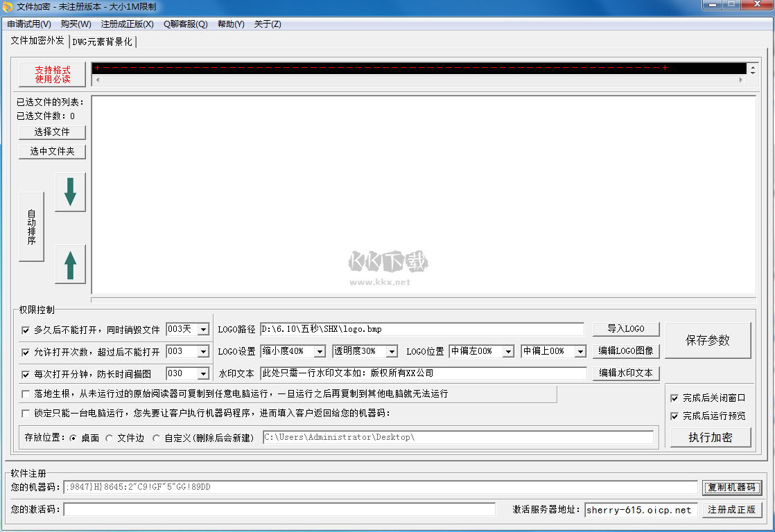Screen dimensions: 775x532
Task: Click the 您的机器码 field
Action: (x=381, y=488)
